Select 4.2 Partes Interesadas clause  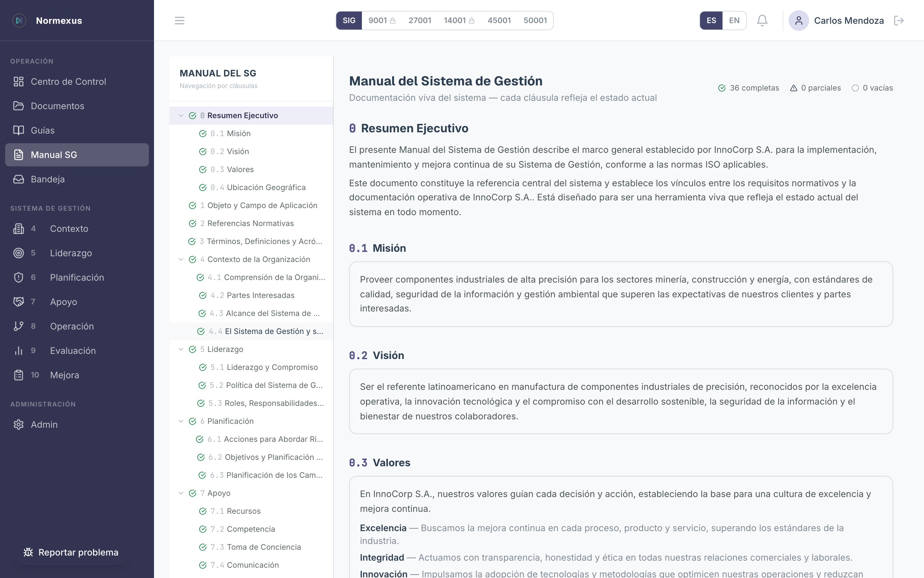[x=251, y=295]
